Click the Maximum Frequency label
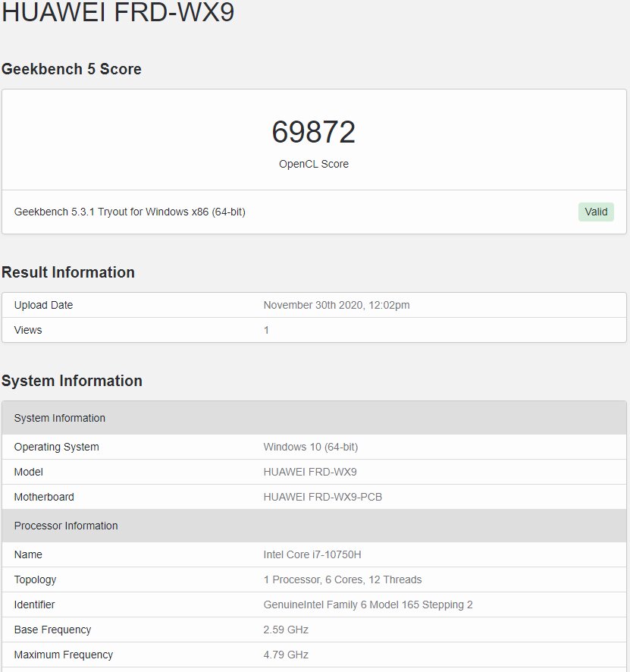The height and width of the screenshot is (672, 630). [64, 655]
